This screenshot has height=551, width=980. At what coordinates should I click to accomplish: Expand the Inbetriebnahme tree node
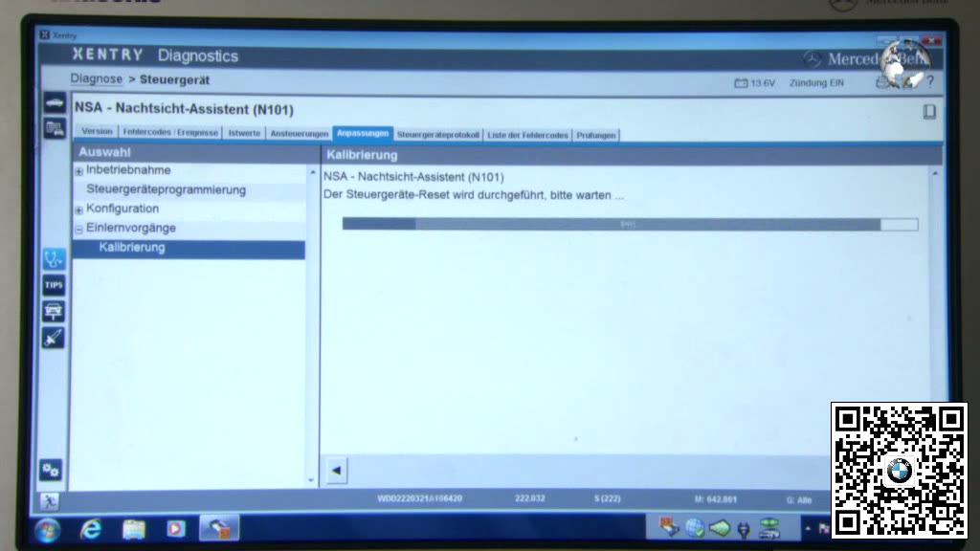[78, 171]
